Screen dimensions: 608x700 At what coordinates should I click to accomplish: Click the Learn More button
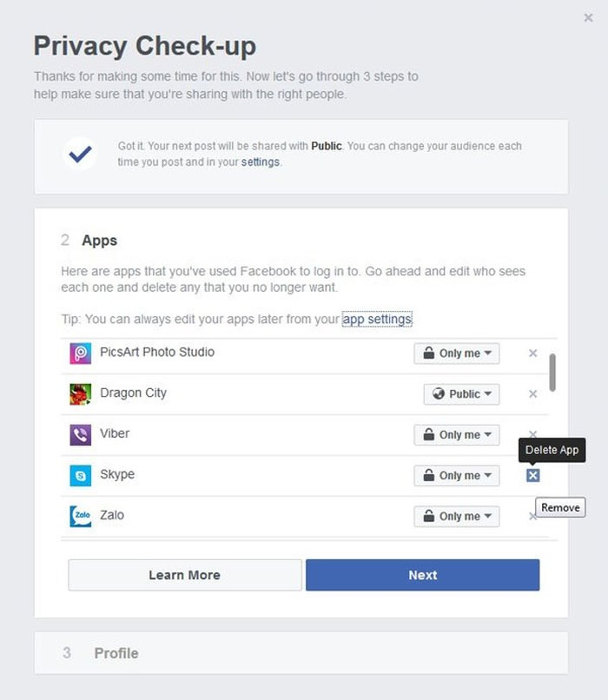184,575
